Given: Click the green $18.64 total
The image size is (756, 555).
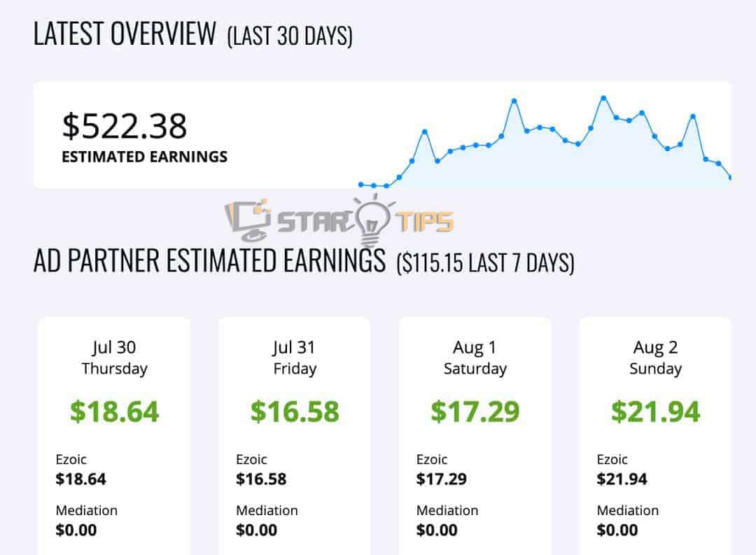Looking at the screenshot, I should [x=114, y=412].
